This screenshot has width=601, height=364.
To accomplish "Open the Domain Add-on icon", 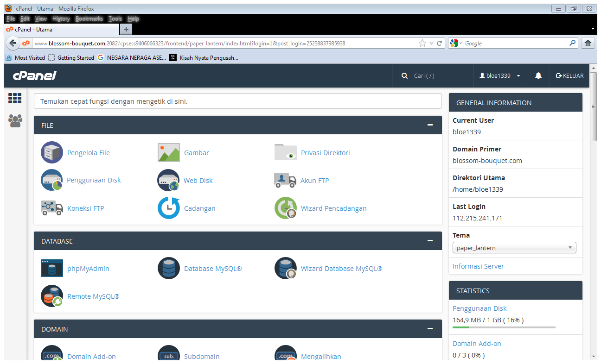I will click(x=52, y=354).
